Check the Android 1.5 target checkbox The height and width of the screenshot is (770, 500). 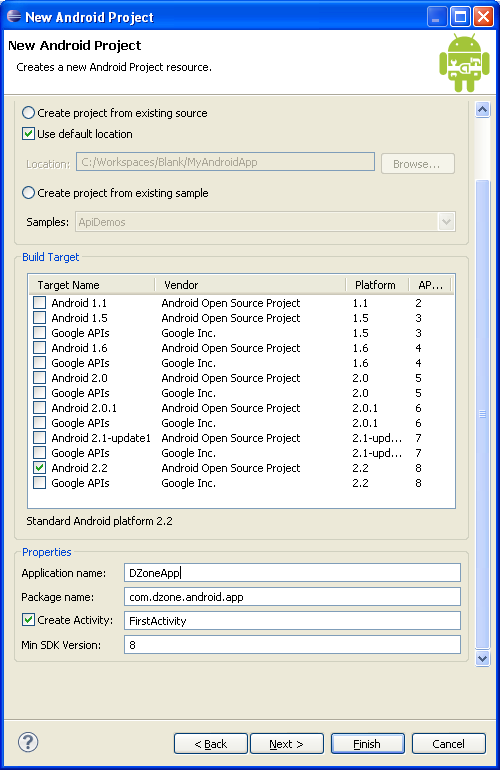point(39,318)
